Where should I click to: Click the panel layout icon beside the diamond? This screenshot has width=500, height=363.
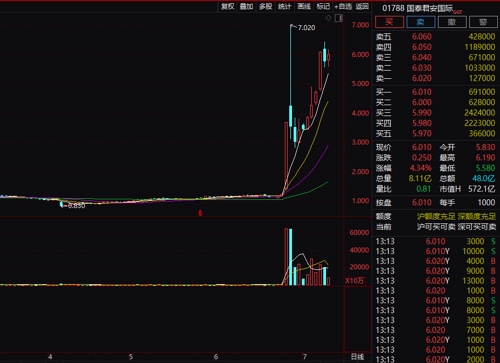point(339,18)
